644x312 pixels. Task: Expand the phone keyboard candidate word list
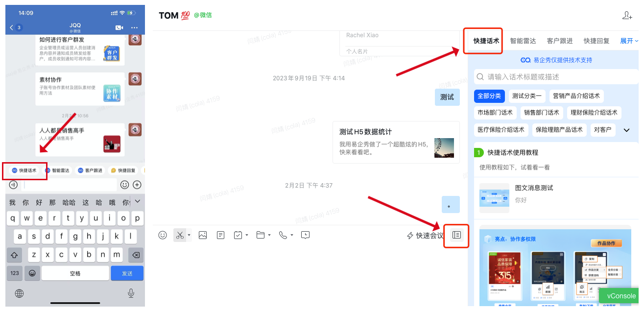click(138, 201)
